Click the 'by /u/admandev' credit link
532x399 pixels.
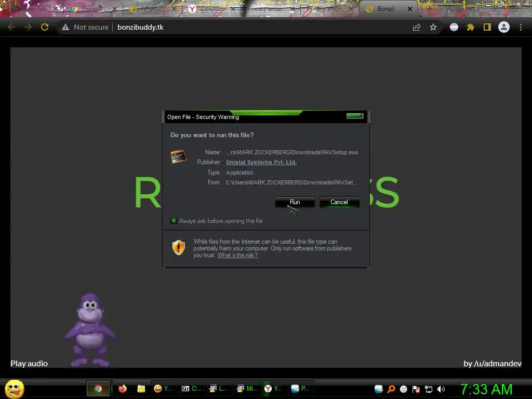click(493, 363)
